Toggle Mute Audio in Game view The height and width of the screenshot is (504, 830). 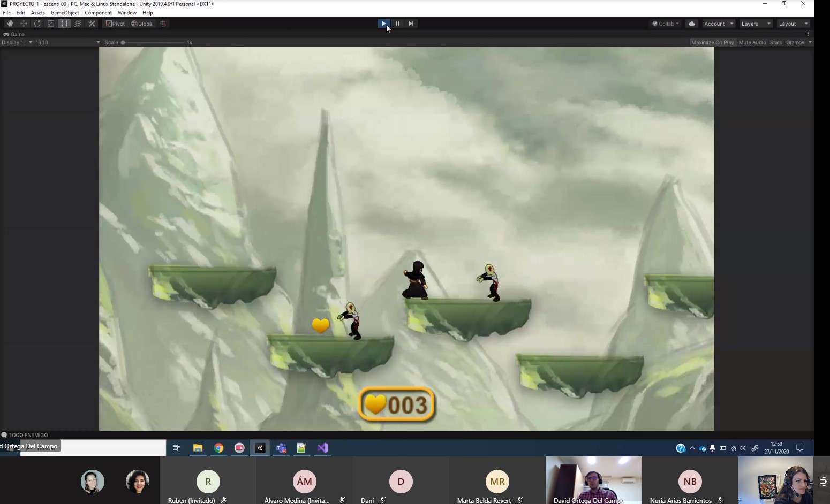click(x=752, y=42)
